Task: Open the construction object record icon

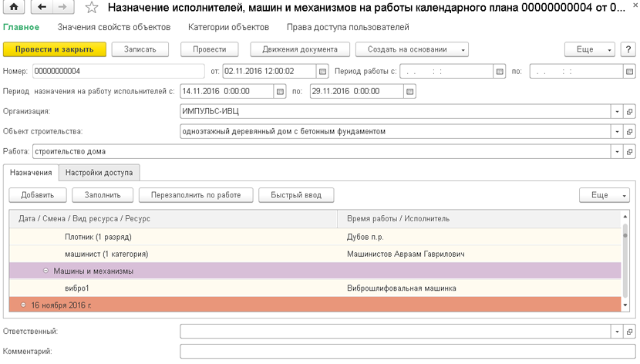Action: pyautogui.click(x=630, y=132)
